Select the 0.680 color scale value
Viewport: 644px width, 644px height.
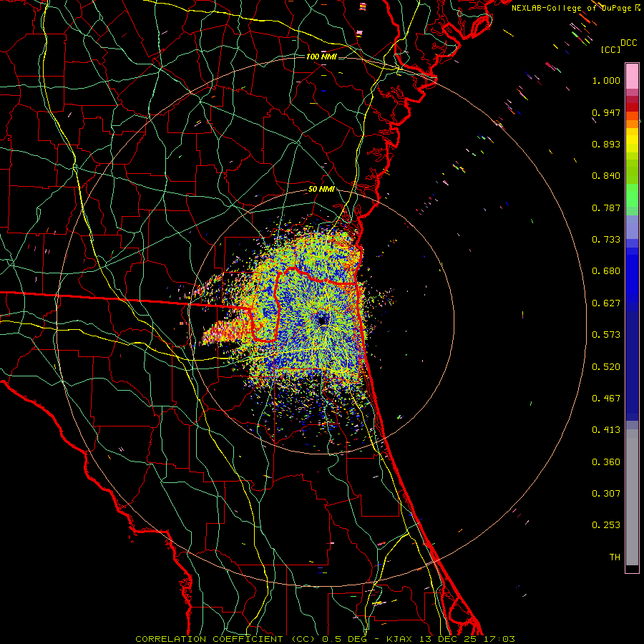pyautogui.click(x=606, y=271)
